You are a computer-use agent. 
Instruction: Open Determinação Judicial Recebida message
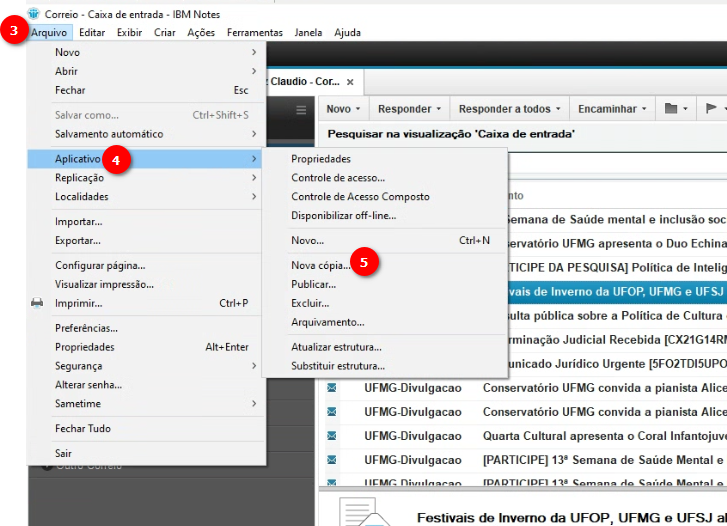point(618,340)
